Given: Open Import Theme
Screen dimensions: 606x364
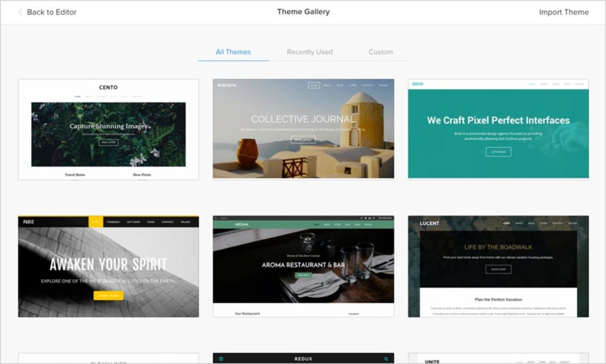Looking at the screenshot, I should coord(564,12).
